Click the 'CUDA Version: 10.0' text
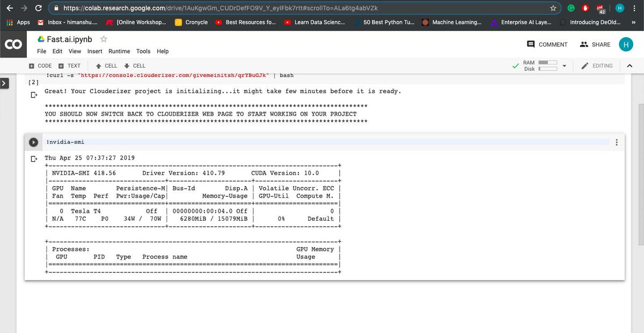This screenshot has width=644, height=333. point(285,173)
